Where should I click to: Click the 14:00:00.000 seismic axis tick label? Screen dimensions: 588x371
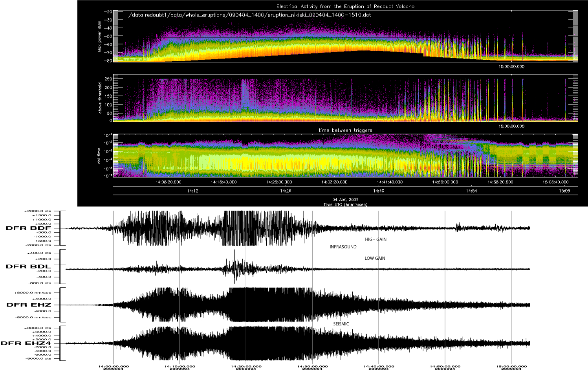click(113, 366)
